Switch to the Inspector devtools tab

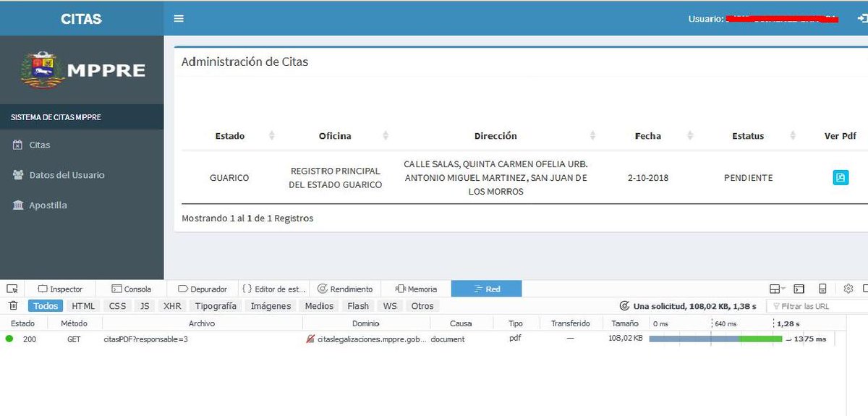tap(60, 289)
